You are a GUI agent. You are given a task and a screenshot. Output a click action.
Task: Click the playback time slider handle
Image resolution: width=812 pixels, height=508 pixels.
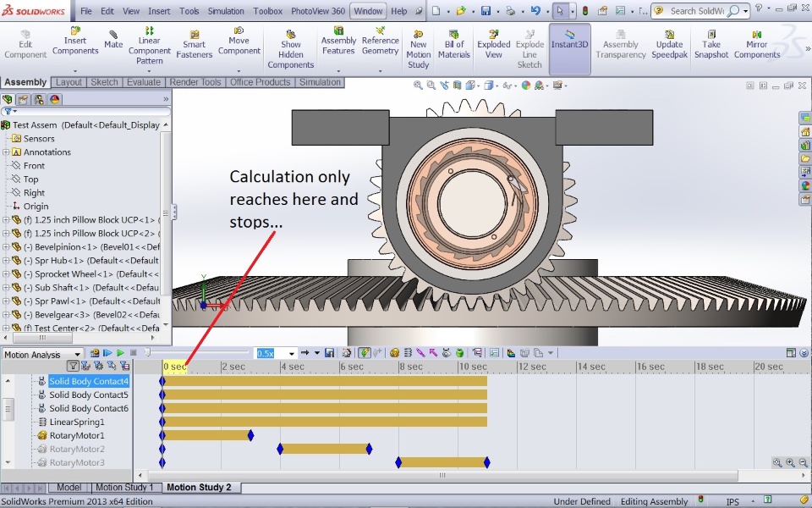[x=147, y=352]
